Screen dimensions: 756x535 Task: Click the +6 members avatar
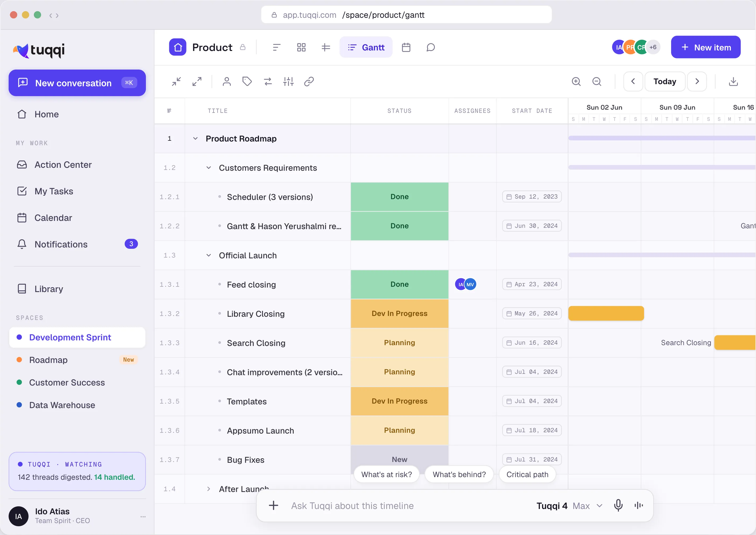pyautogui.click(x=653, y=47)
